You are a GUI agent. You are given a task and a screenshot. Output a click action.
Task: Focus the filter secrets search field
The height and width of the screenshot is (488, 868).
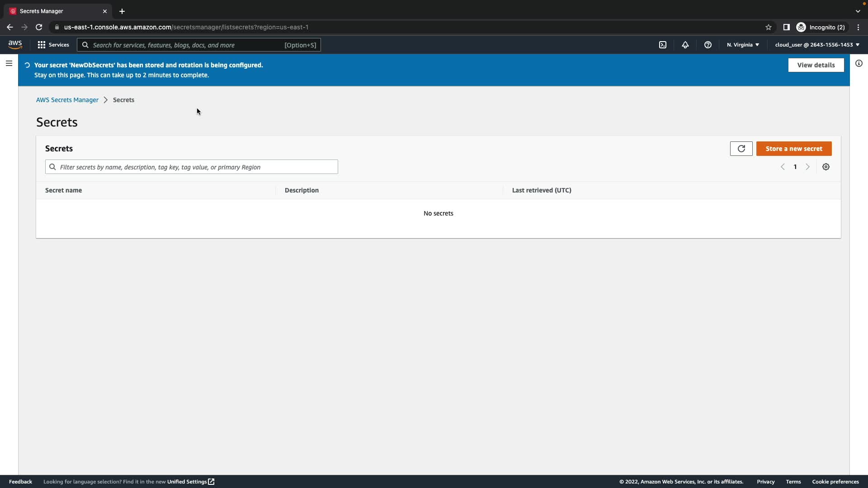[x=198, y=167]
